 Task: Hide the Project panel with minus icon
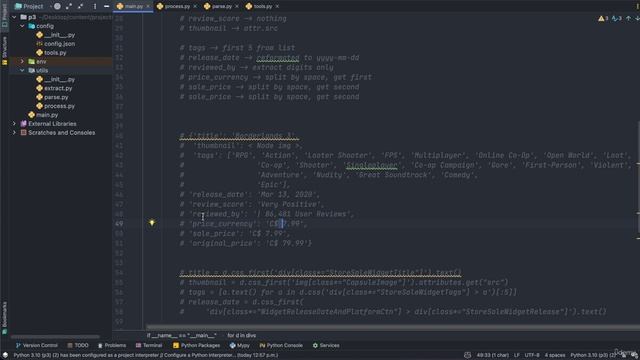pyautogui.click(x=106, y=6)
